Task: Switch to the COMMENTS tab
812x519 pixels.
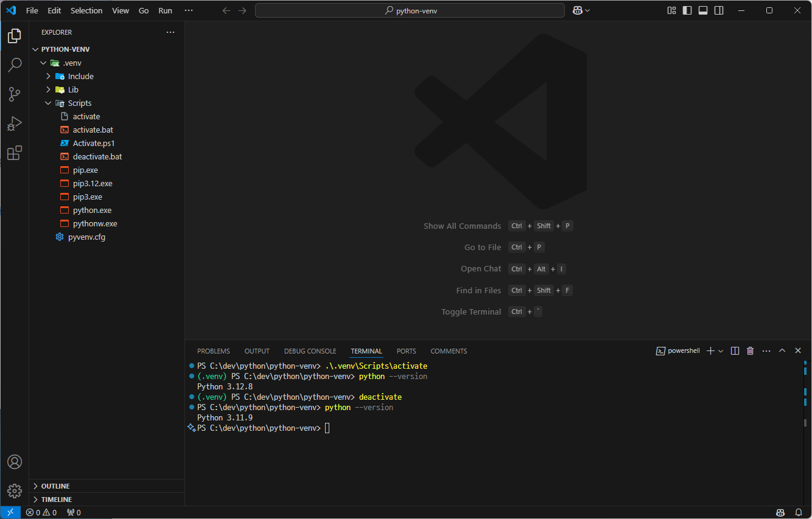Action: [449, 351]
